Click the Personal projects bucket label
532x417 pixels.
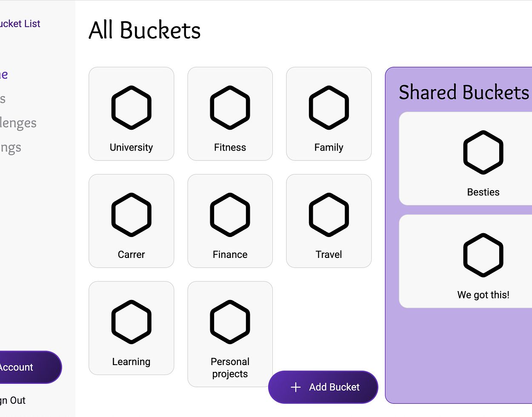tap(230, 368)
